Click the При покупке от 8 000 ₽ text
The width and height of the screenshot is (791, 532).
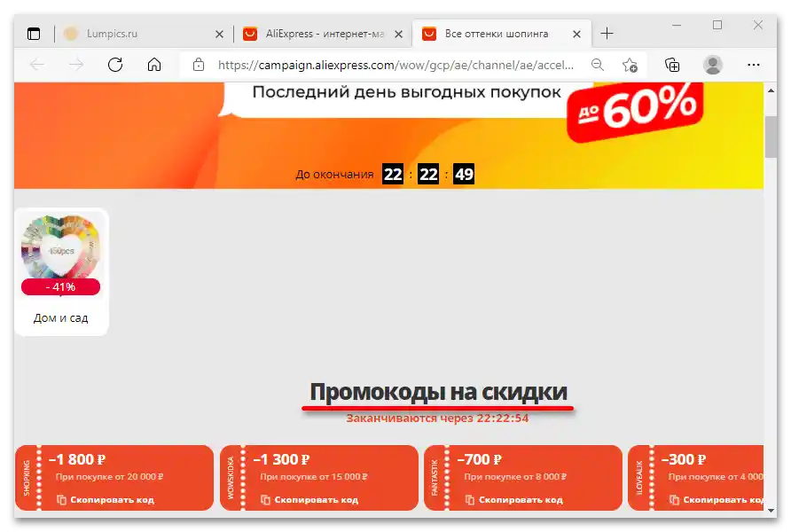tap(515, 476)
